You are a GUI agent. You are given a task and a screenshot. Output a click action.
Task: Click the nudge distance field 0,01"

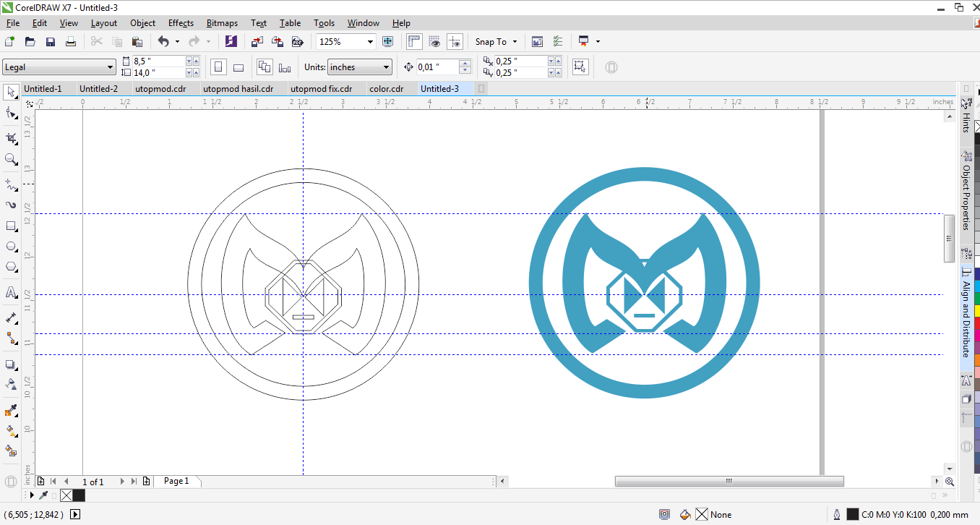(x=437, y=67)
